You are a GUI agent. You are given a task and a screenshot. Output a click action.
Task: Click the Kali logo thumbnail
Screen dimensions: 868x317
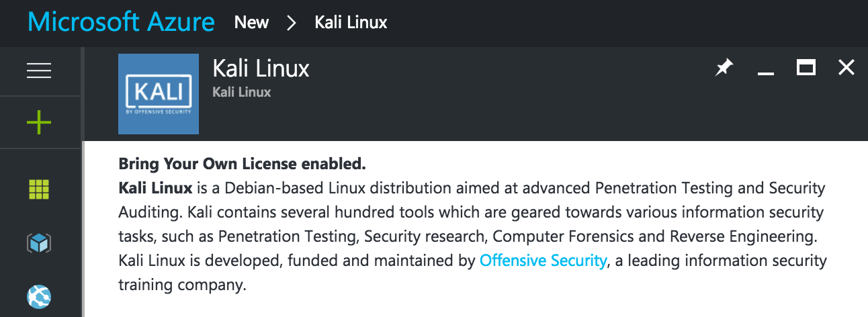[x=159, y=94]
